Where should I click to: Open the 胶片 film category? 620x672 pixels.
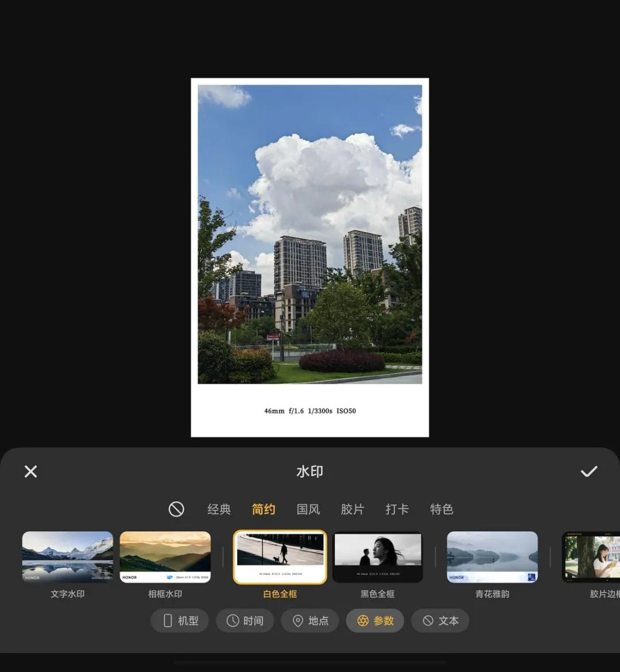coord(352,509)
